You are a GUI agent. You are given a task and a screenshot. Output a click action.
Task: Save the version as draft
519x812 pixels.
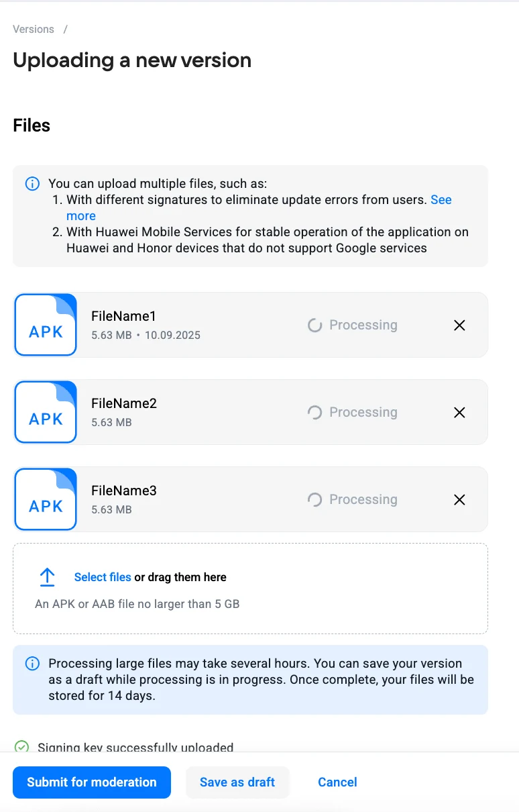click(x=237, y=782)
